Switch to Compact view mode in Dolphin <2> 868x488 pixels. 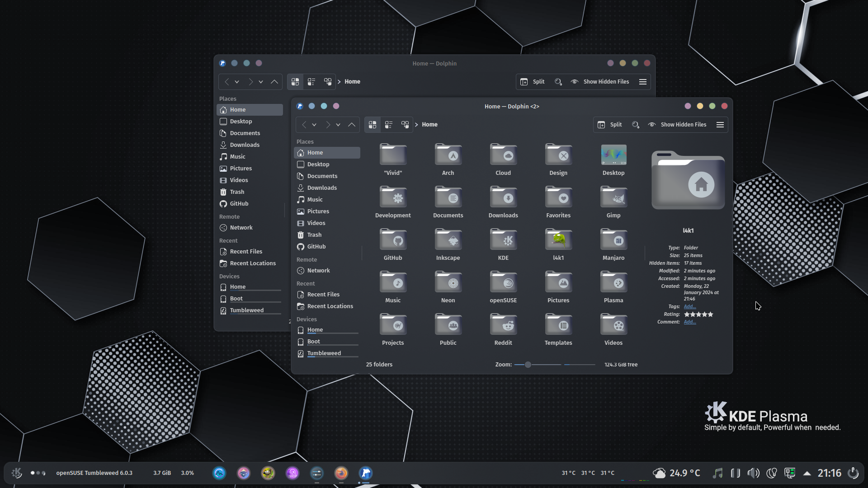tap(389, 125)
